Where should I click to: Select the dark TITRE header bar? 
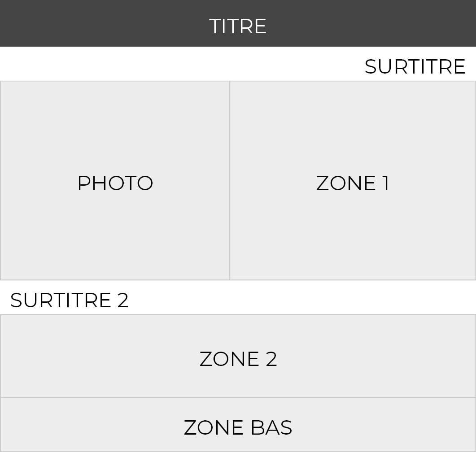238,23
